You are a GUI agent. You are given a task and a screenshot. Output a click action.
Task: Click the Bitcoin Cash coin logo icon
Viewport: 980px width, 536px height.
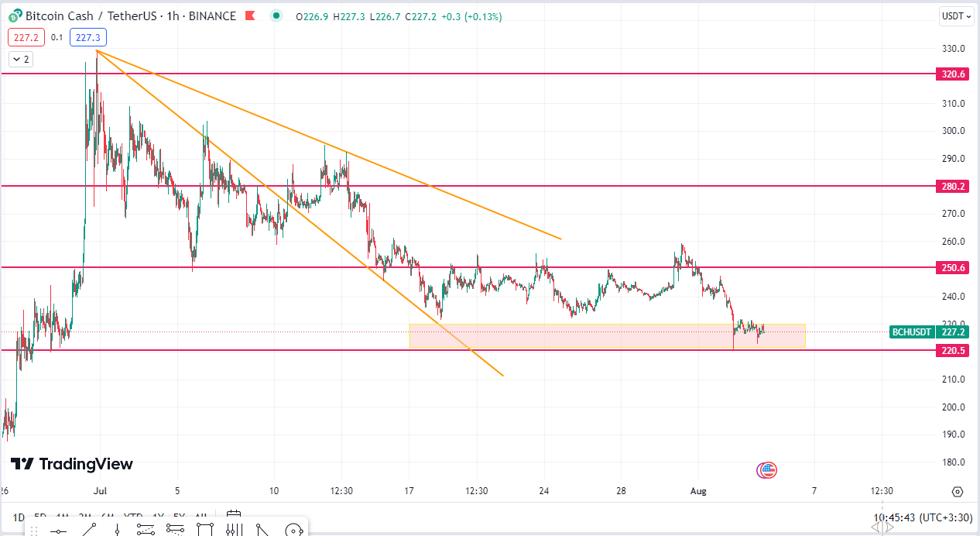point(15,16)
